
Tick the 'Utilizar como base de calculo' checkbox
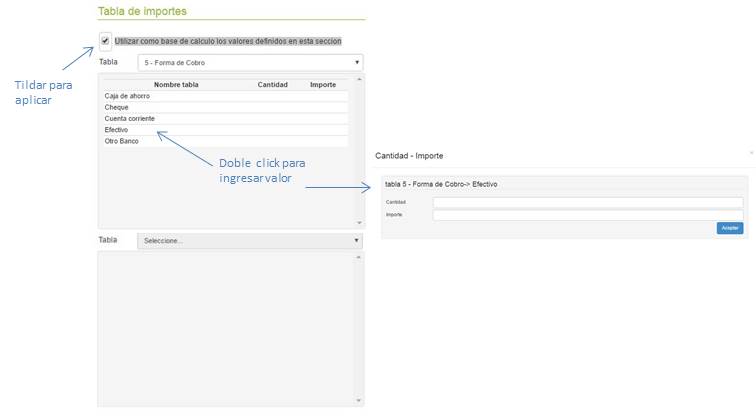106,41
